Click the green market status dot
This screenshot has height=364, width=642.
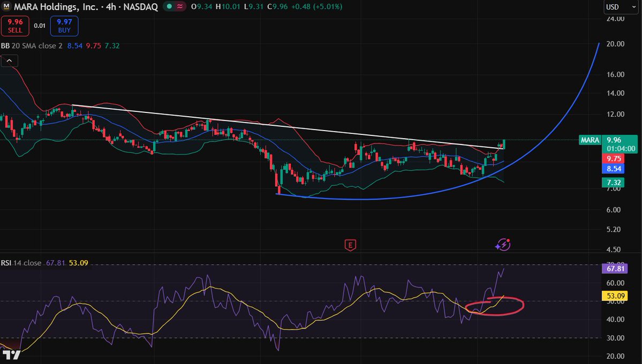tap(170, 6)
